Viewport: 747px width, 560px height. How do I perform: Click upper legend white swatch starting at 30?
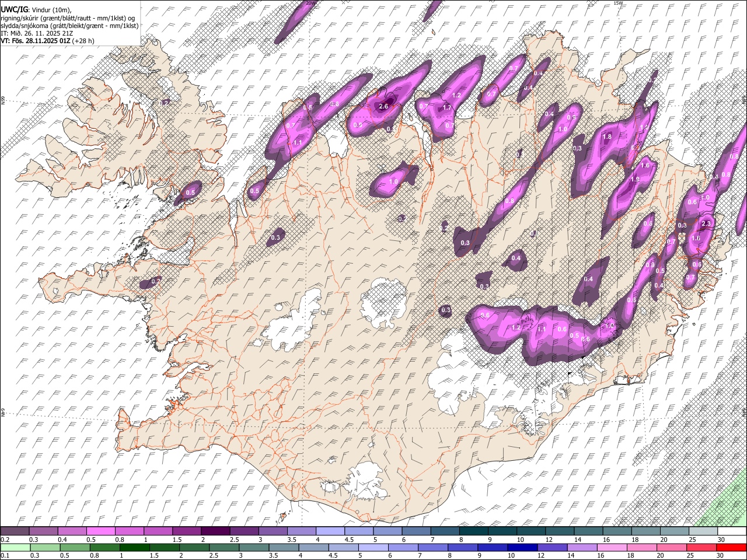tap(732, 531)
